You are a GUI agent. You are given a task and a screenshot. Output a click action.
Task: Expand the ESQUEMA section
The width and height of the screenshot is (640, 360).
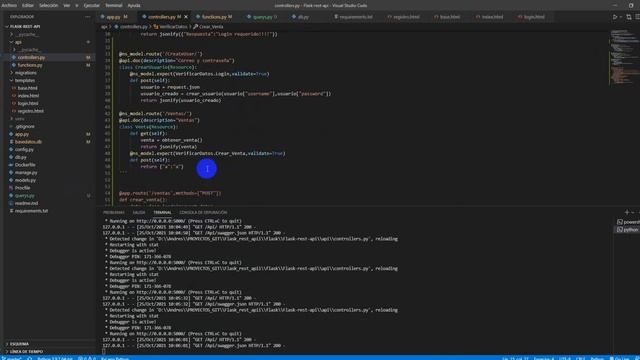20,344
